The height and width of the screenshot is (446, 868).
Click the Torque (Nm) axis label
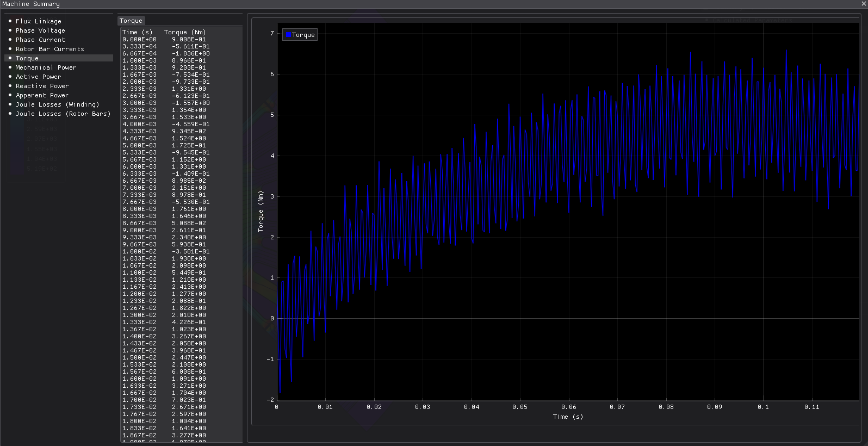click(261, 211)
